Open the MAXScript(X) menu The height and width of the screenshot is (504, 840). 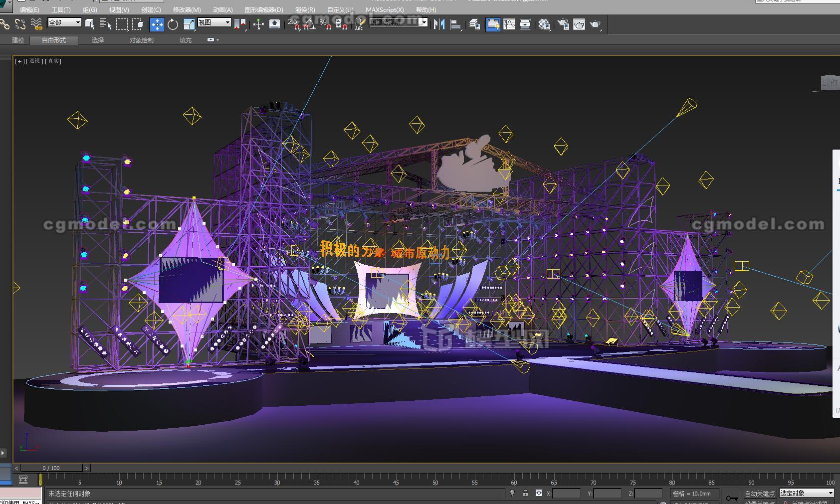tap(385, 9)
